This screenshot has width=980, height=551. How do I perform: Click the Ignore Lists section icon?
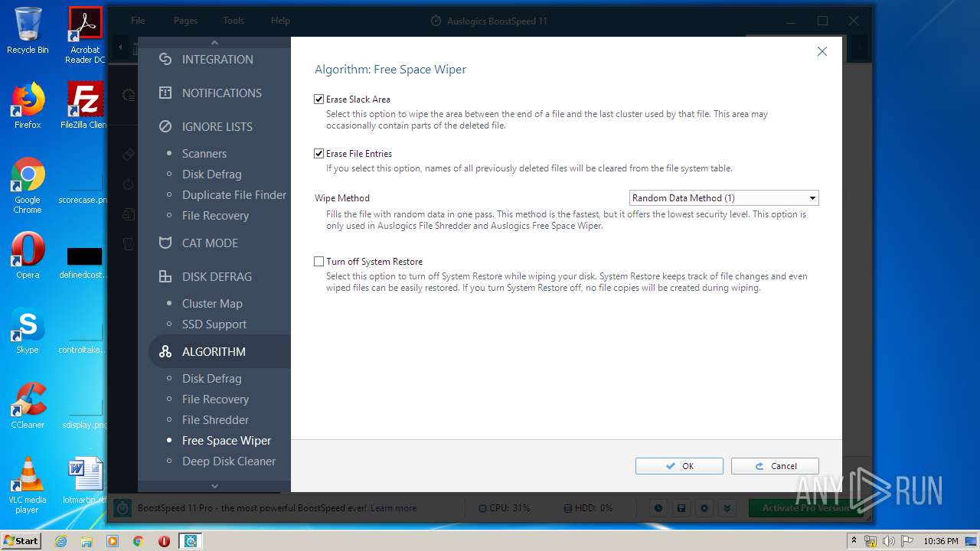tap(165, 126)
